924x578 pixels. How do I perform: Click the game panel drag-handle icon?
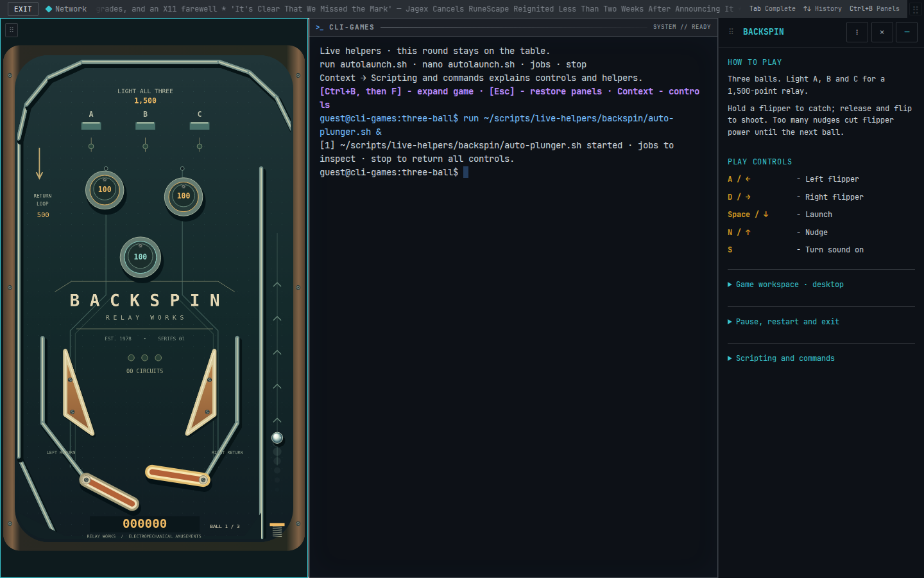coord(12,30)
